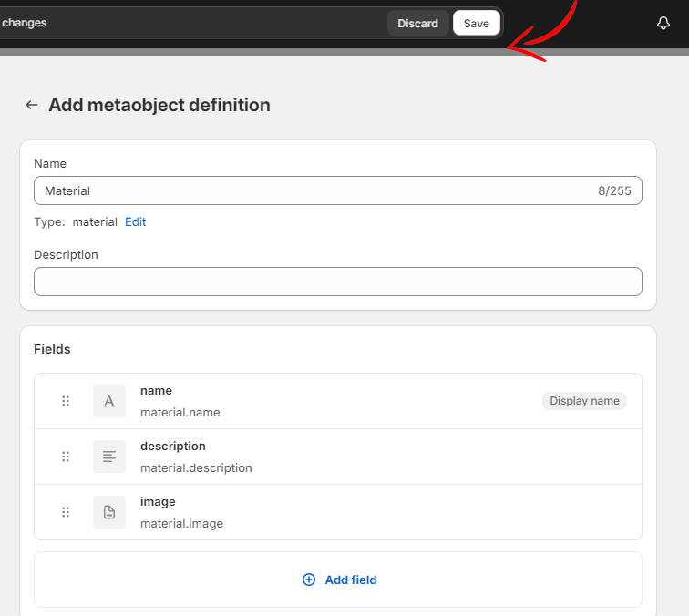Click the Display name badge
Image resolution: width=689 pixels, height=616 pixels.
[584, 401]
